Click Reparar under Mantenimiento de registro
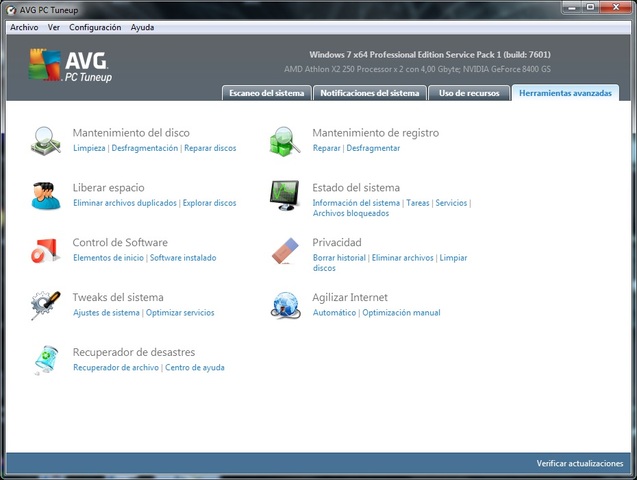The height and width of the screenshot is (480, 637). (x=326, y=148)
